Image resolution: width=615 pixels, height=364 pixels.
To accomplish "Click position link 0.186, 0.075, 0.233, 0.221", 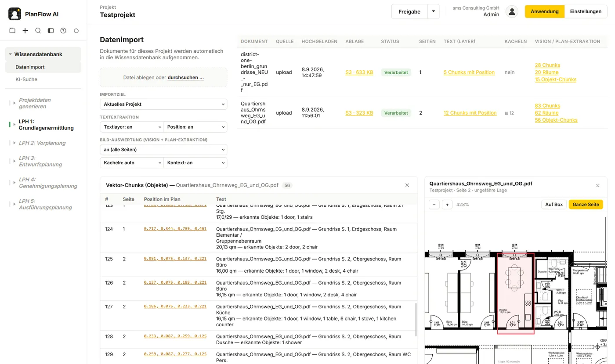I will [175, 307].
